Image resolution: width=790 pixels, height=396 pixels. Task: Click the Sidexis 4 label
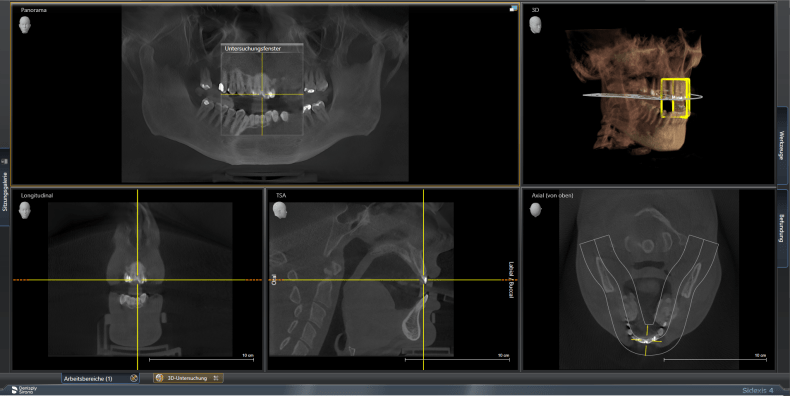pyautogui.click(x=757, y=390)
